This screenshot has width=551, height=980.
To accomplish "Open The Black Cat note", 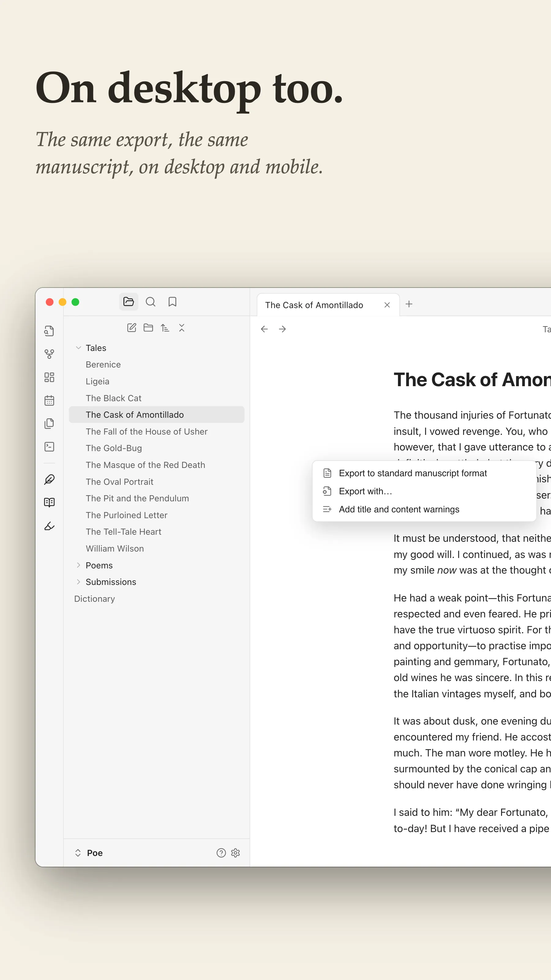I will coord(157,398).
